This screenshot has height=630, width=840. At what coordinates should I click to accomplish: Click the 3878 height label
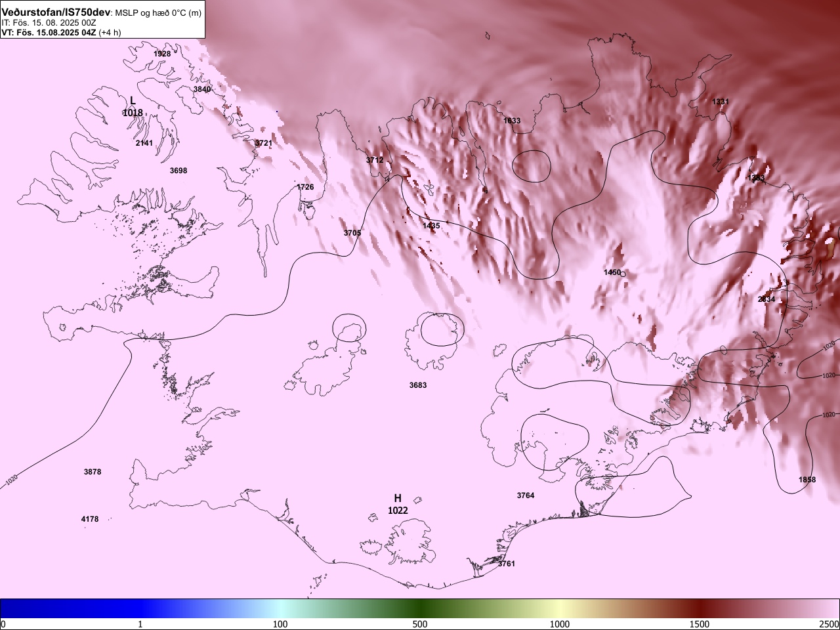(93, 472)
